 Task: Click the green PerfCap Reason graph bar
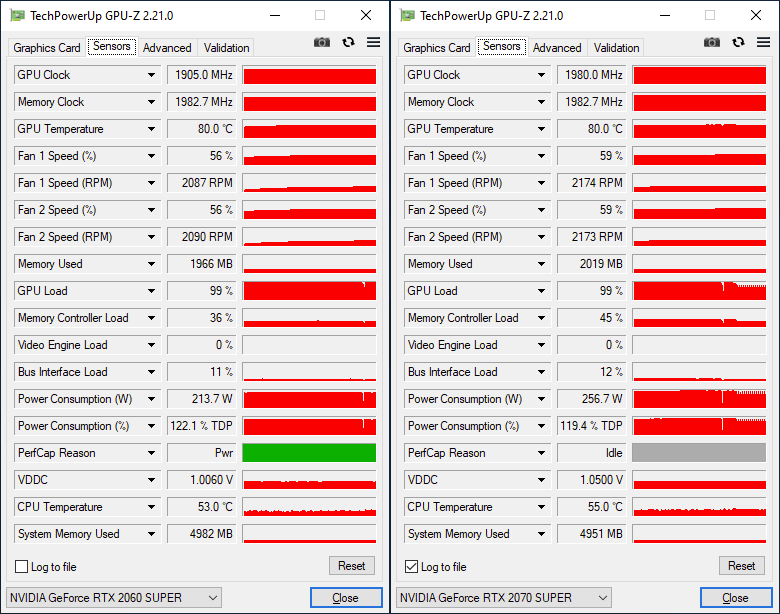[309, 453]
